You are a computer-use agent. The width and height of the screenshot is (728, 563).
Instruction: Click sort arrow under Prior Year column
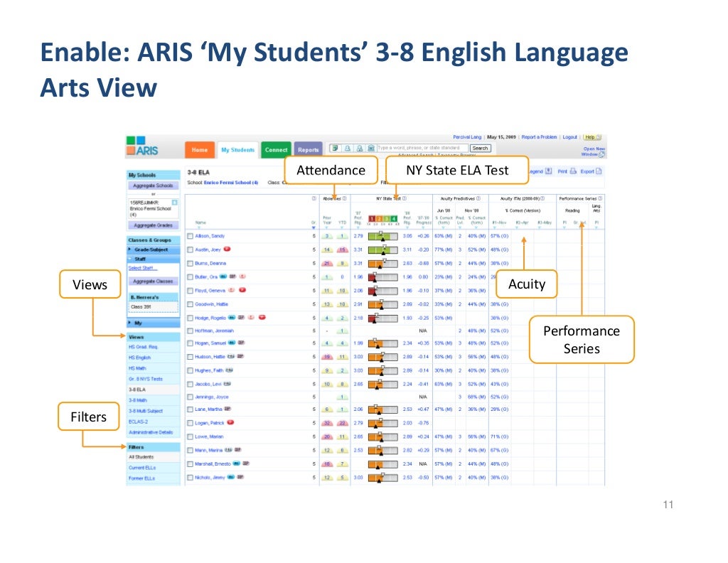327,228
